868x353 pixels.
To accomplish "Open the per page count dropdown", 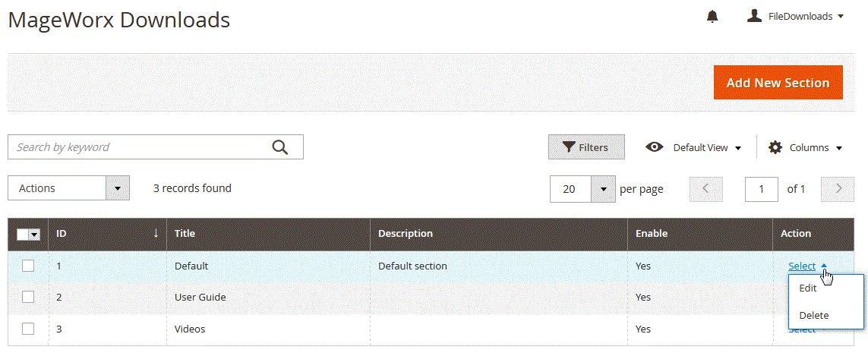I will point(603,189).
